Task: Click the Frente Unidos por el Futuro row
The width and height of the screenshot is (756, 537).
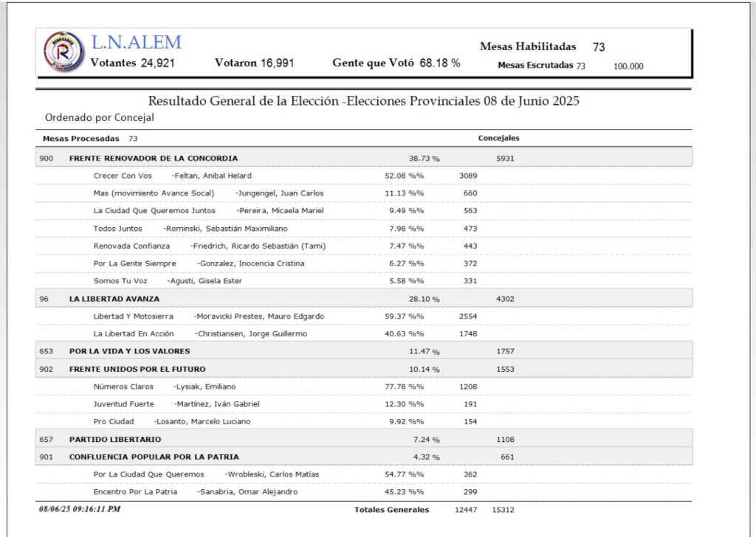Action: [x=364, y=369]
